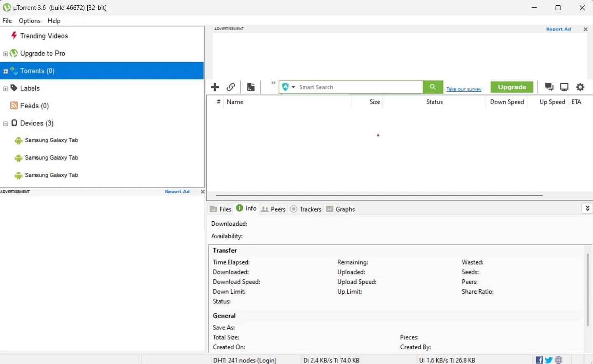593x364 pixels.
Task: Click the Add Torrent plus icon
Action: [x=215, y=87]
